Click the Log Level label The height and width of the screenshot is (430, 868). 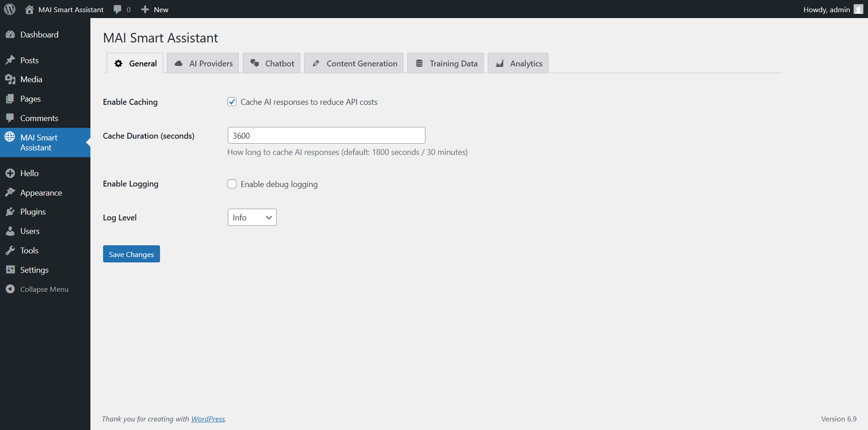coord(120,218)
